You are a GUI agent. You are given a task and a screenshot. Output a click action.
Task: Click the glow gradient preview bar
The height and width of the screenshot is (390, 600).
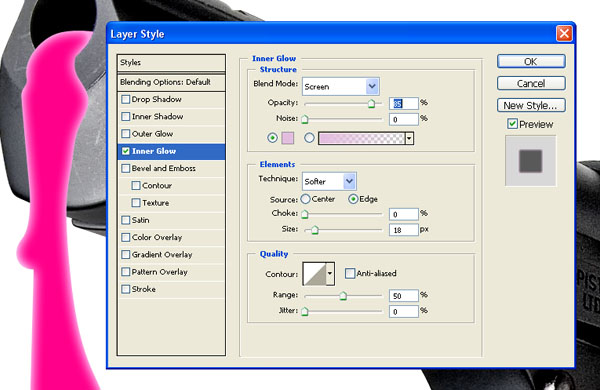pos(362,138)
